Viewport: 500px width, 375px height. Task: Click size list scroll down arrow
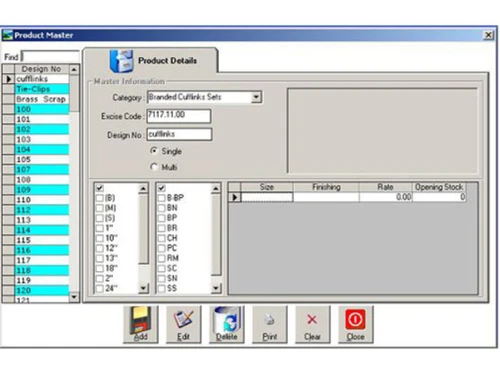[143, 288]
